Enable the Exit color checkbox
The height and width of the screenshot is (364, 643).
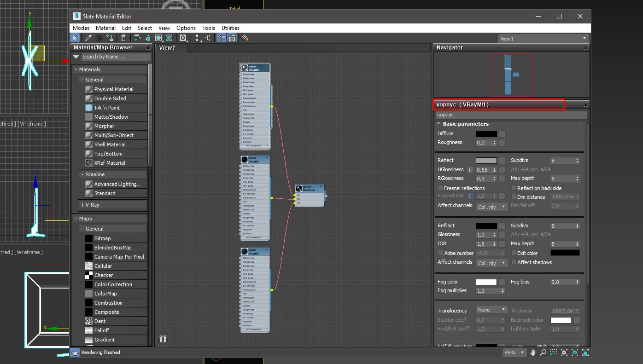coord(514,253)
